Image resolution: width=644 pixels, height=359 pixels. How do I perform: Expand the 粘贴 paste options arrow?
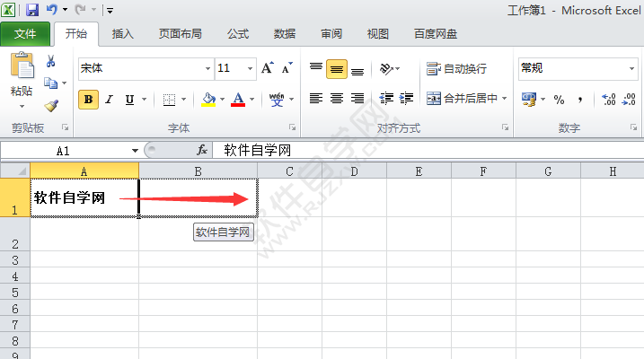(x=22, y=107)
